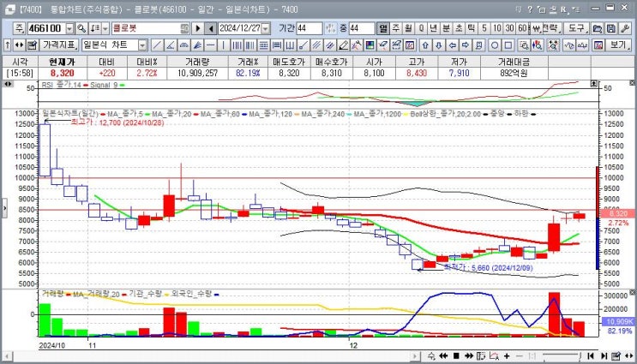Image resolution: width=637 pixels, height=364 pixels.
Task: Select the rectangle shape drawing tool
Action: point(508,45)
